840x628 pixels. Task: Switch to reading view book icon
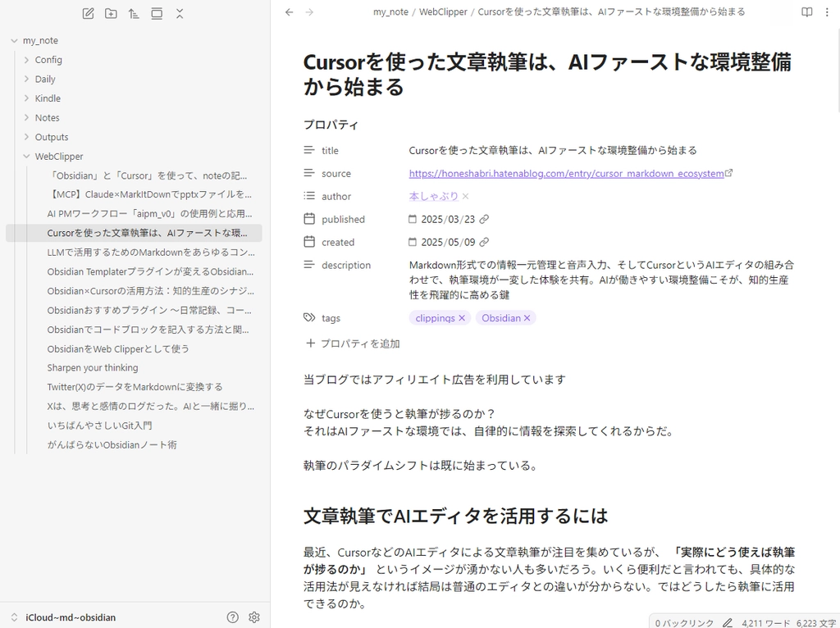click(807, 11)
